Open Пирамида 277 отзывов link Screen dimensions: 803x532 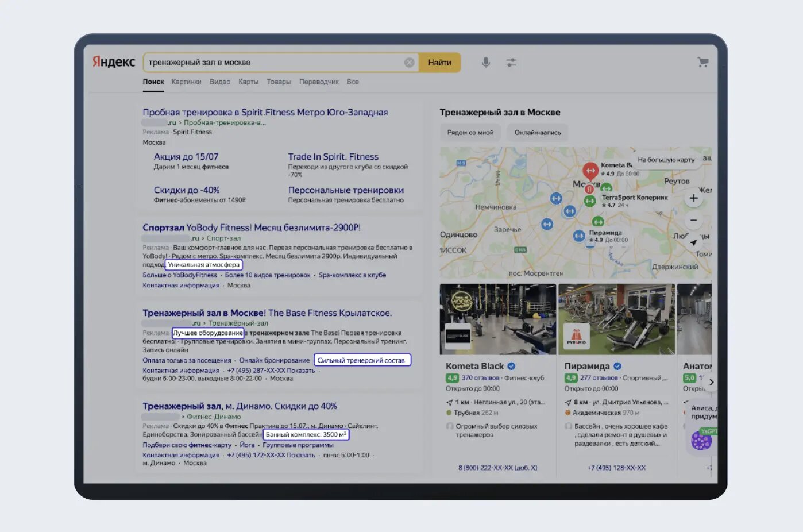(599, 378)
